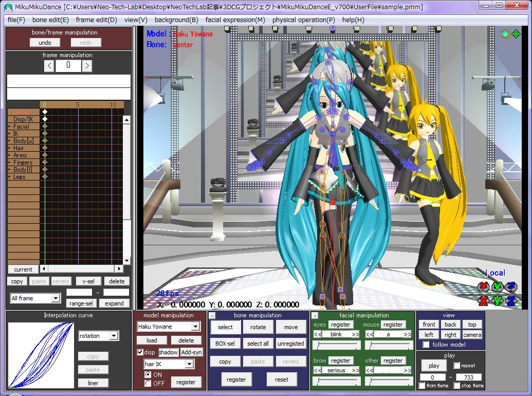Open the Haku Yowane model dropdown

195,327
